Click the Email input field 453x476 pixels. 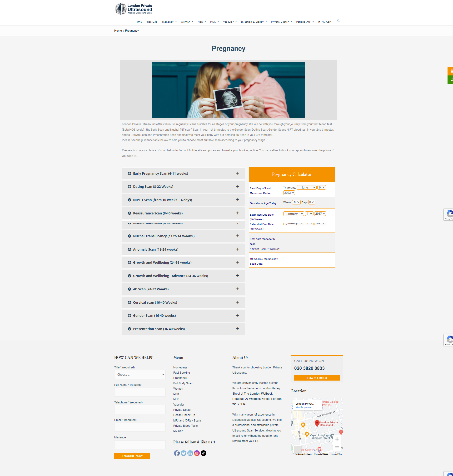pos(140,427)
